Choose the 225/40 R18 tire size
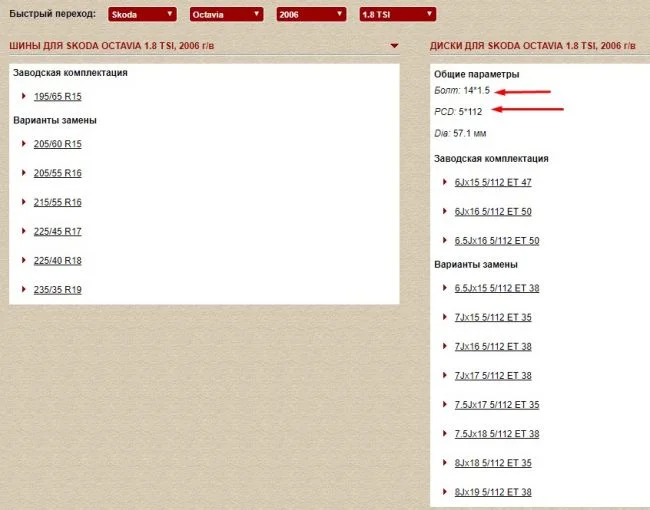Image resolution: width=650 pixels, height=510 pixels. pos(57,260)
